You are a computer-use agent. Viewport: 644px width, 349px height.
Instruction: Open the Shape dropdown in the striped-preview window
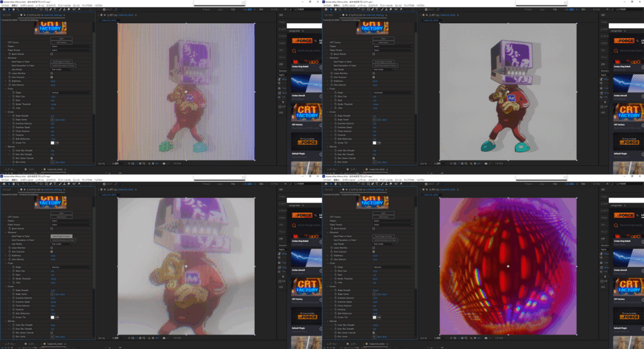point(70,92)
